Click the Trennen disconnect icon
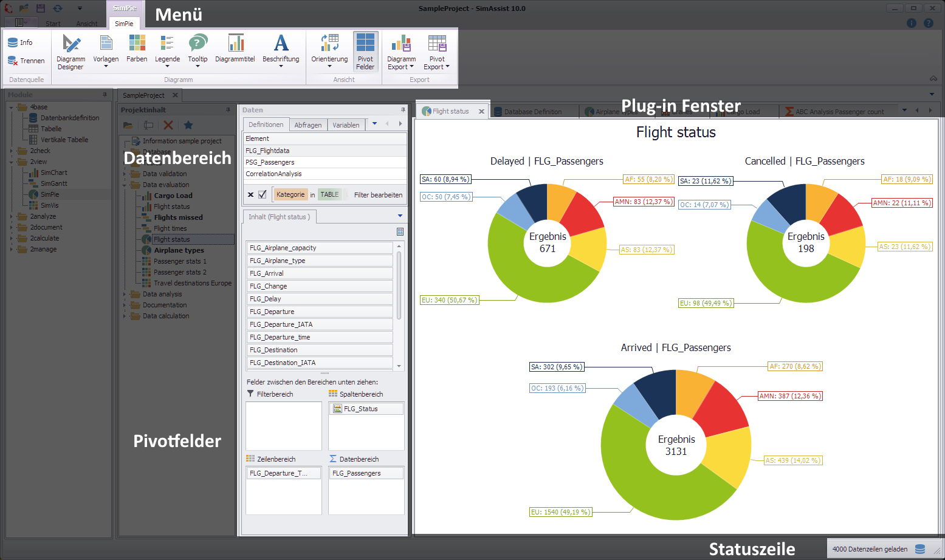Viewport: 945px width, 560px height. pos(13,61)
